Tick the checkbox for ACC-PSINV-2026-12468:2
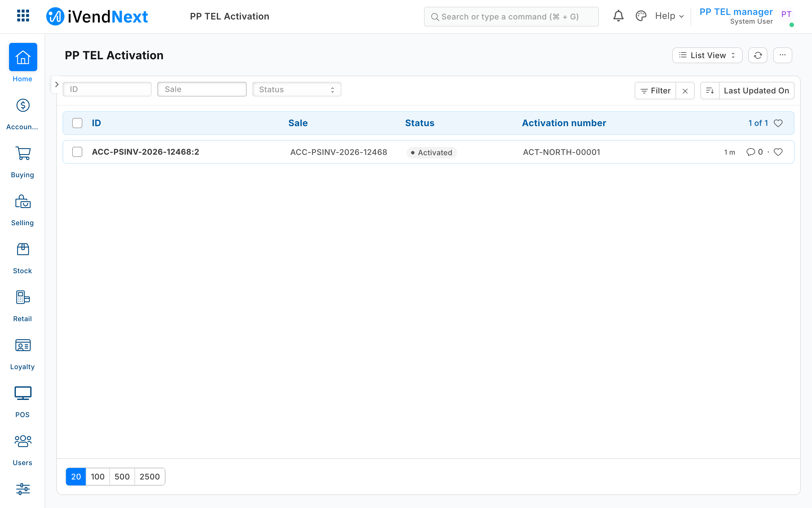The width and height of the screenshot is (812, 508). click(77, 152)
